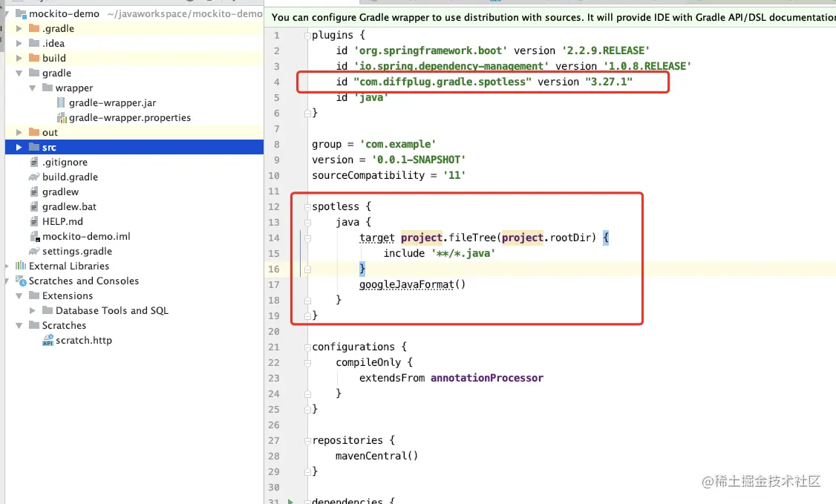Screen dimensions: 836x504
Task: Expand the out folder arrow
Action: [x=19, y=132]
